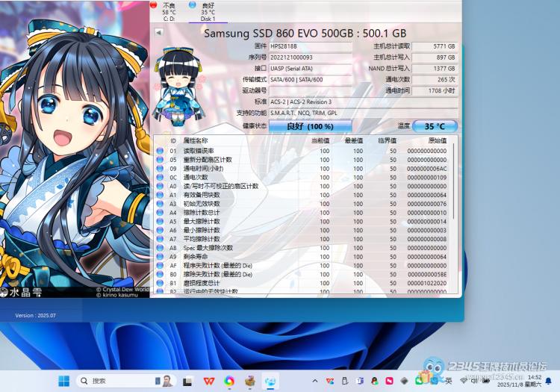This screenshot has height=392, width=560.
Task: Open the notification bell in taskbar
Action: [549, 381]
